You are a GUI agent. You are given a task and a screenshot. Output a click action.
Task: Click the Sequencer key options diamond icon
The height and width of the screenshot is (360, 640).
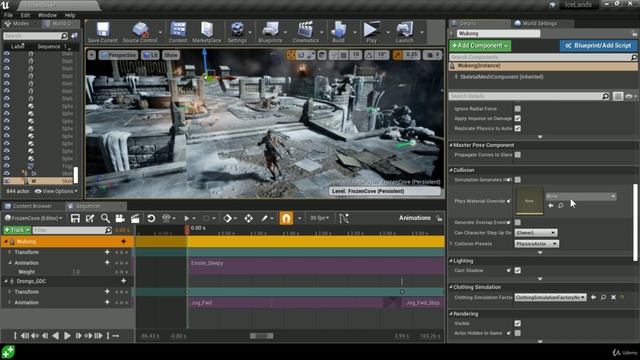click(228, 218)
